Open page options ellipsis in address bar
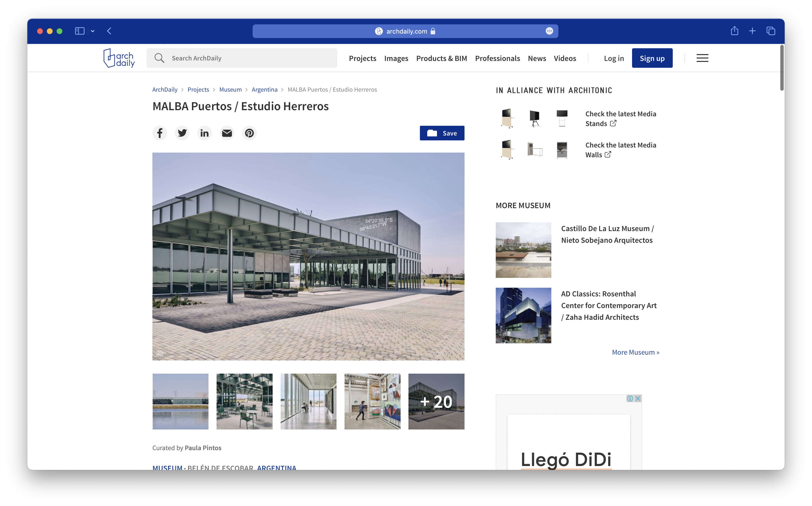Viewport: 812px width, 506px height. click(549, 31)
